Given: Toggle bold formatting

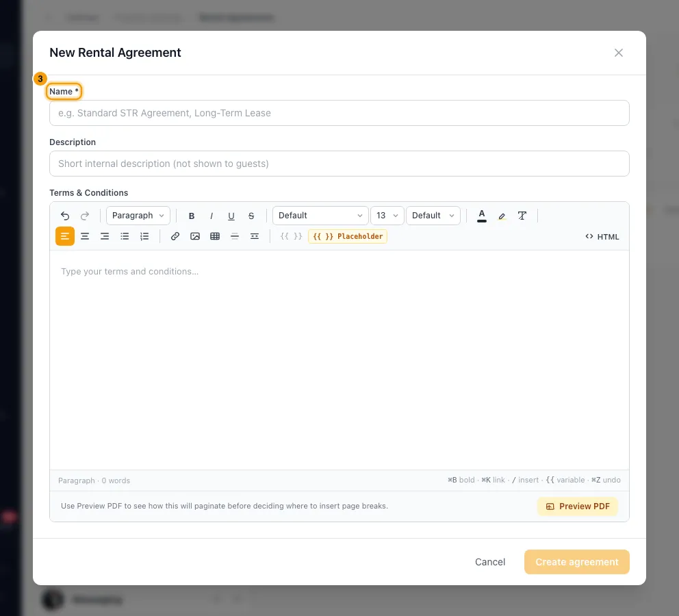Looking at the screenshot, I should click(192, 216).
